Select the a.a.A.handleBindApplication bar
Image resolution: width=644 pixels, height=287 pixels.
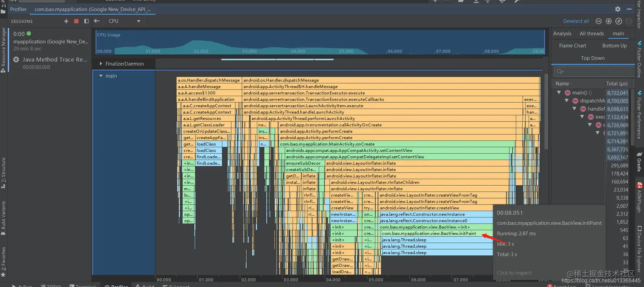[x=209, y=100]
